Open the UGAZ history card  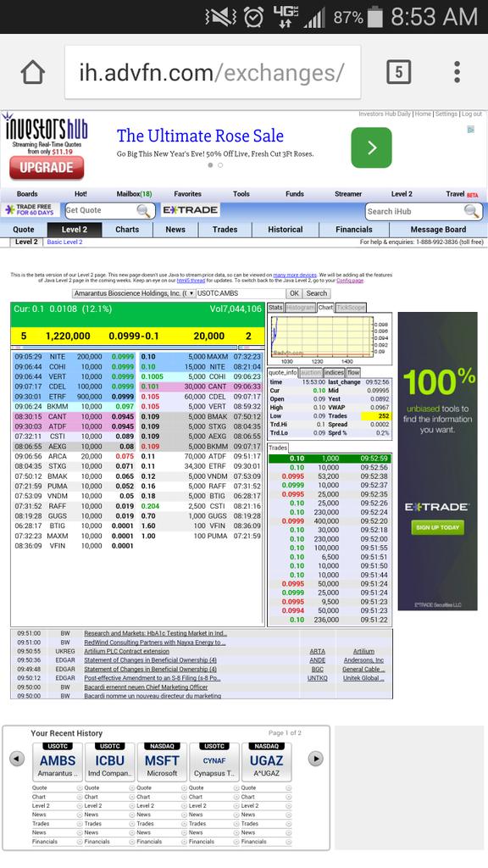(x=267, y=762)
